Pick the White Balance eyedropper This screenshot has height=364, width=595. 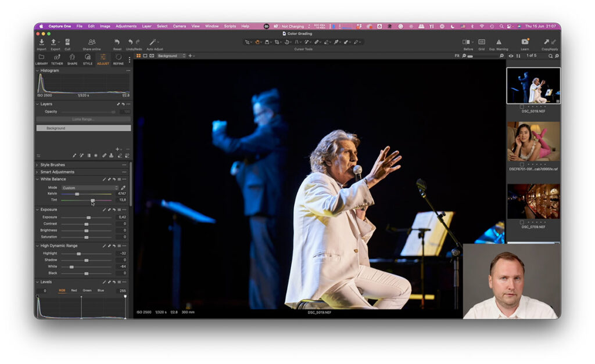[123, 188]
